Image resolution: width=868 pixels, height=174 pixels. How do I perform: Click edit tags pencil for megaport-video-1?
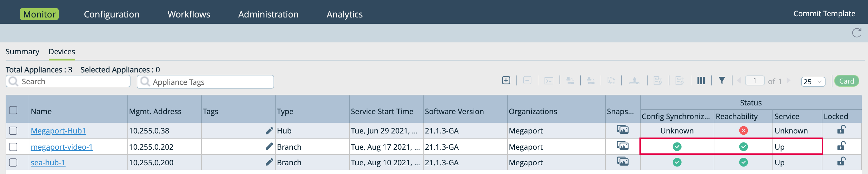pos(269,147)
